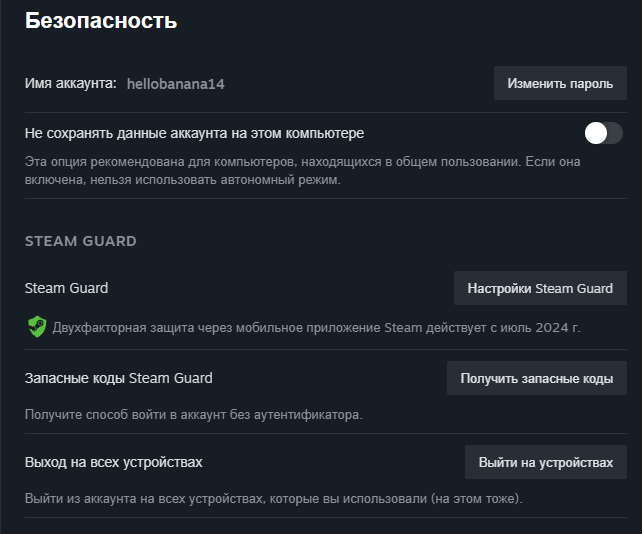The image size is (642, 534).
Task: Click the shared-computer recommendation description
Action: point(303,170)
